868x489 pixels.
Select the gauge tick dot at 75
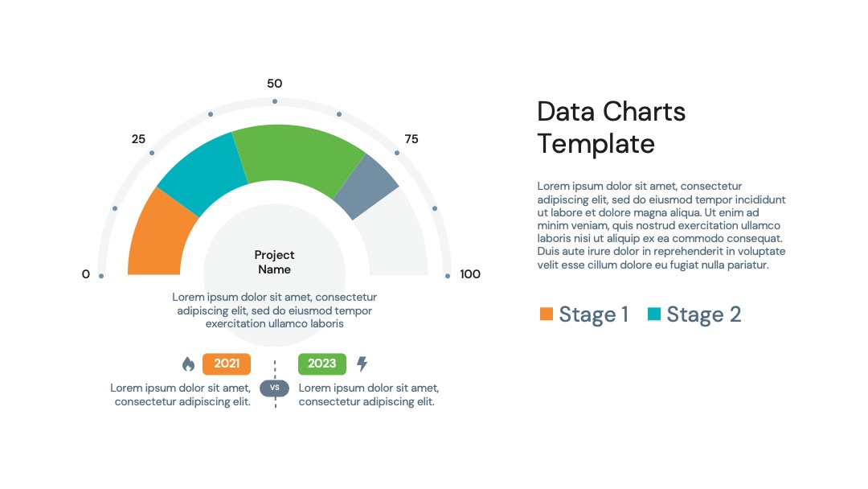(397, 153)
